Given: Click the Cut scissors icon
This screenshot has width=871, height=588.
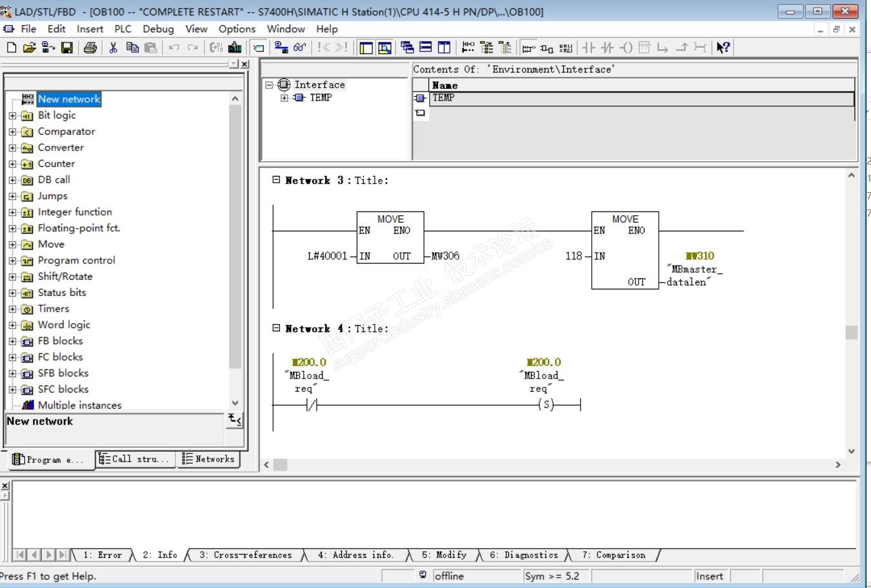Looking at the screenshot, I should tap(114, 48).
